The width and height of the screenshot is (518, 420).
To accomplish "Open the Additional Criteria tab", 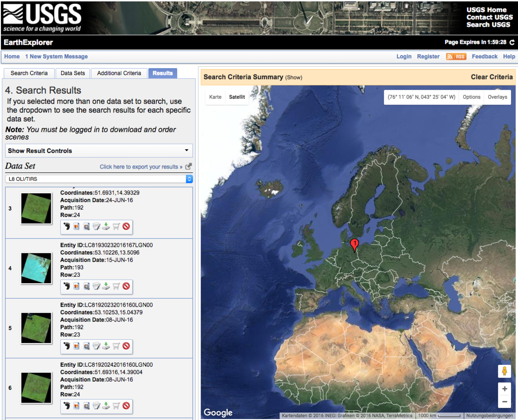I will tap(119, 73).
